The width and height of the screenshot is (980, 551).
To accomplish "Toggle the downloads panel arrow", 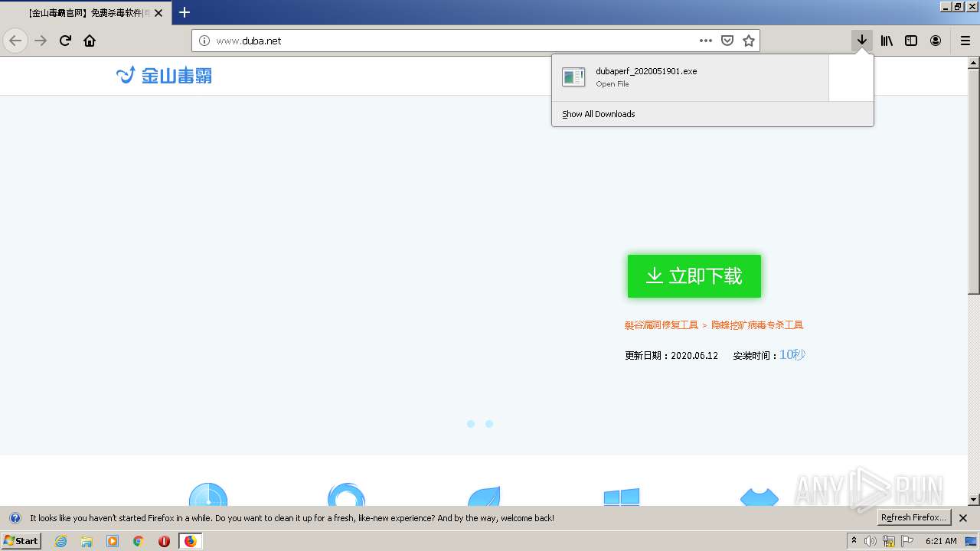I will (x=862, y=41).
